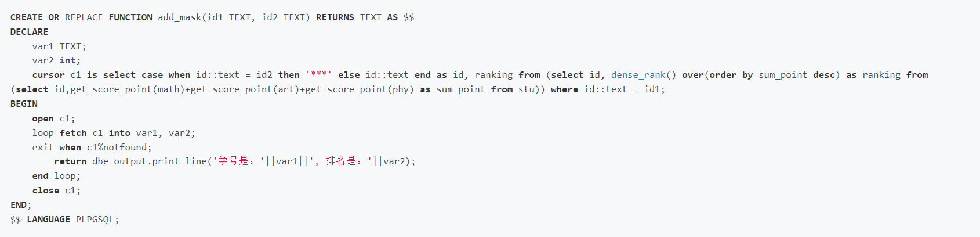Click the '***' mask string literal

(x=318, y=75)
